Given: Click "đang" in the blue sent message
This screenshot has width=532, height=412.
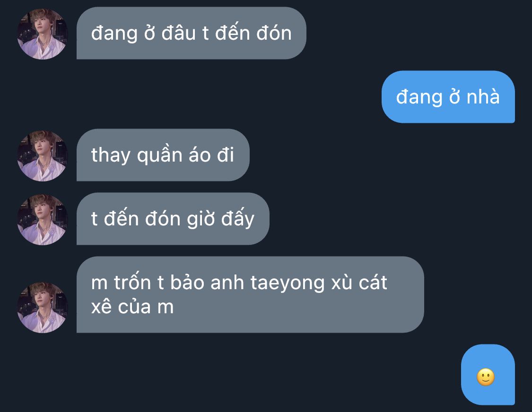Looking at the screenshot, I should click(x=419, y=97).
